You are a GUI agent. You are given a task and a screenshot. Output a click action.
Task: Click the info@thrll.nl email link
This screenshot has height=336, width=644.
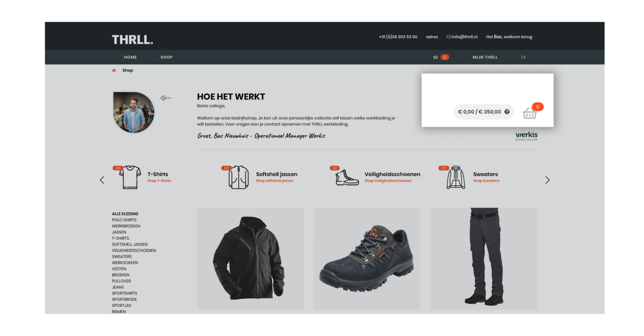click(462, 37)
